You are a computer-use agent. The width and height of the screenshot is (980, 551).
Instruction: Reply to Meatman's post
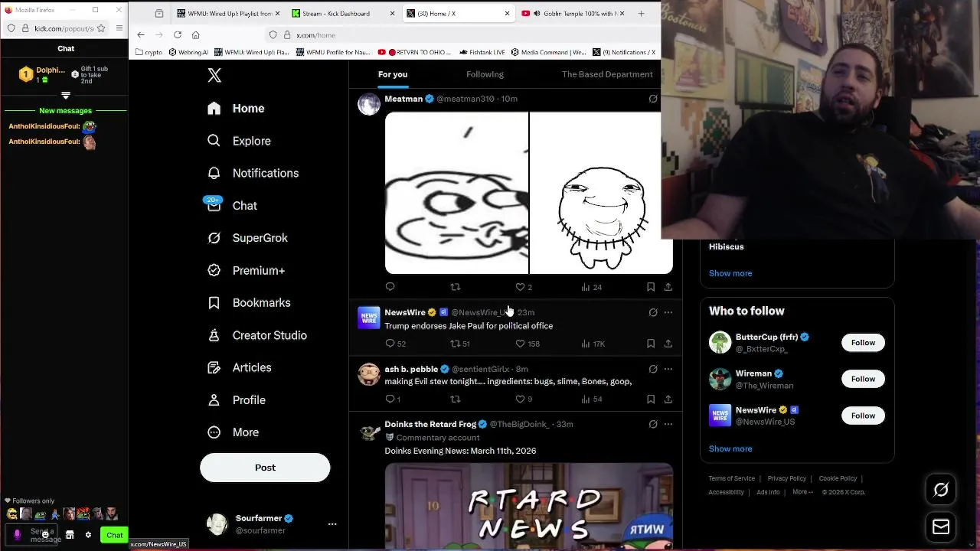[390, 287]
